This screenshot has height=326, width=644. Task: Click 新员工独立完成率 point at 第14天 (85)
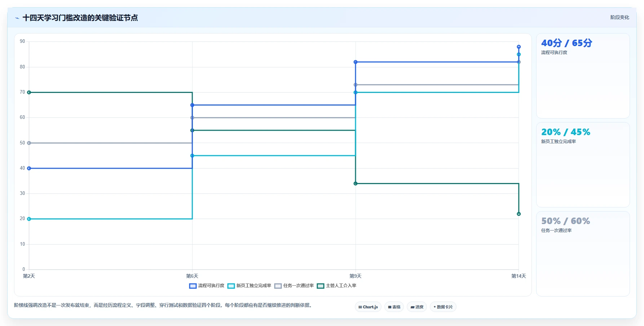click(x=519, y=54)
